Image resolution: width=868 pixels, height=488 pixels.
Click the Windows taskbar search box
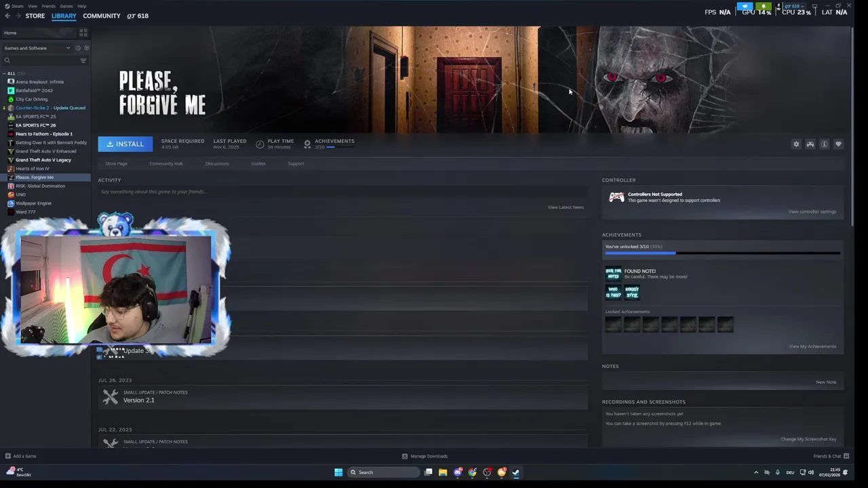pyautogui.click(x=383, y=472)
